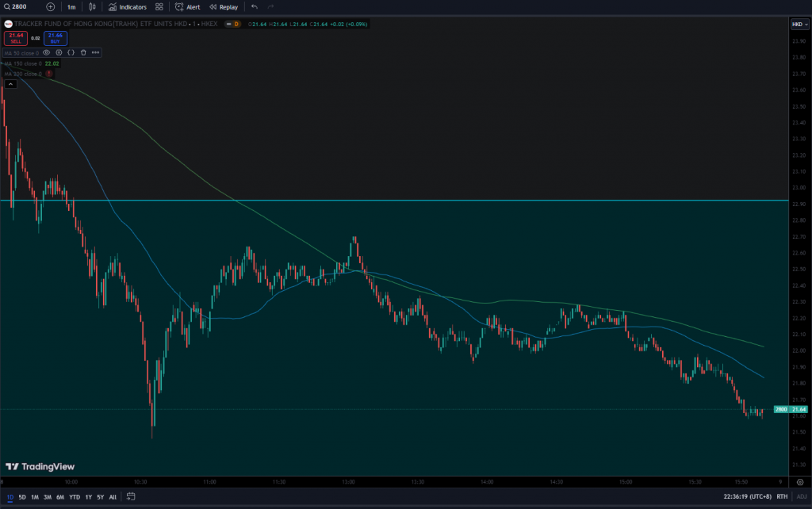Open the 1m interval dropdown
Image resolution: width=812 pixels, height=509 pixels.
click(x=71, y=6)
